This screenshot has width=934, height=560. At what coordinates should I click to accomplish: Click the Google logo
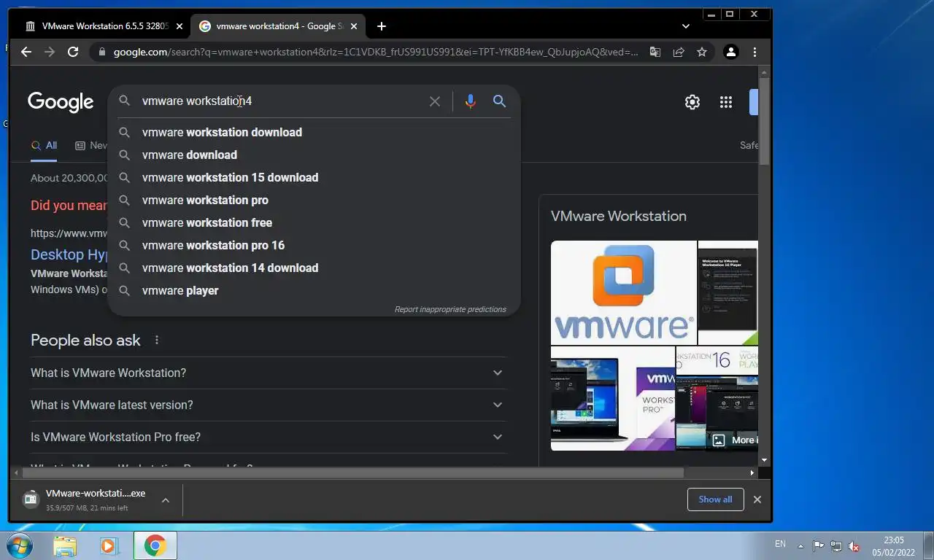pyautogui.click(x=61, y=102)
